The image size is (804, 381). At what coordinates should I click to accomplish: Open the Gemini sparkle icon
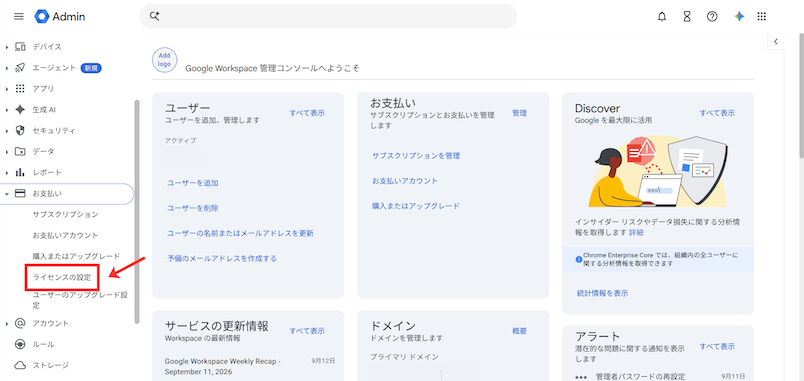739,16
